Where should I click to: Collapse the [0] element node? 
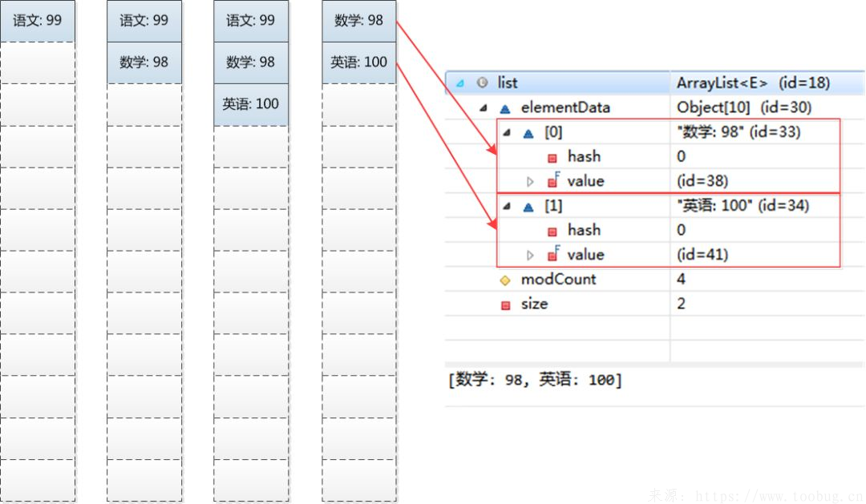coord(507,132)
